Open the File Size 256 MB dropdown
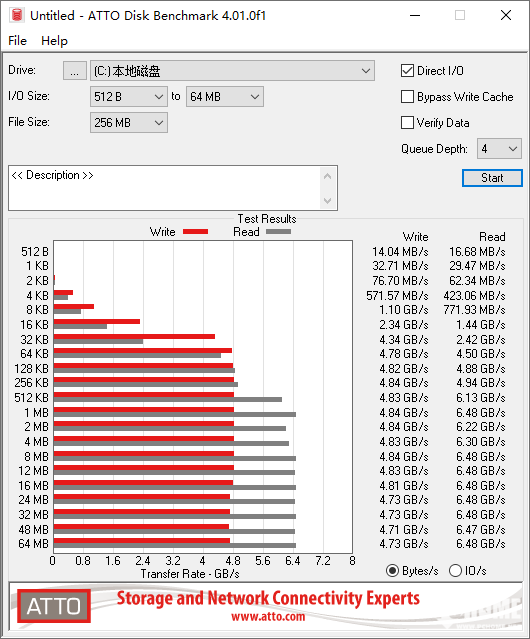 [x=129, y=123]
